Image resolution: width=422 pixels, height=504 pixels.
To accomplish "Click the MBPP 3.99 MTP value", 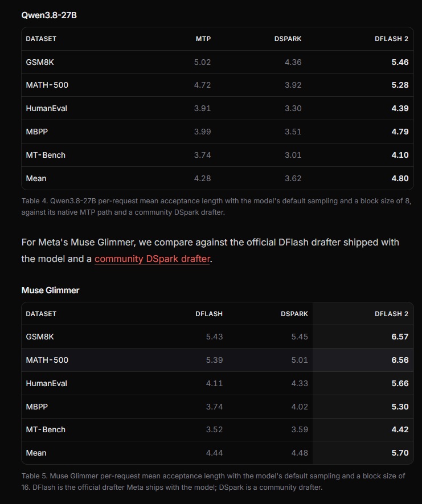I will [x=202, y=132].
